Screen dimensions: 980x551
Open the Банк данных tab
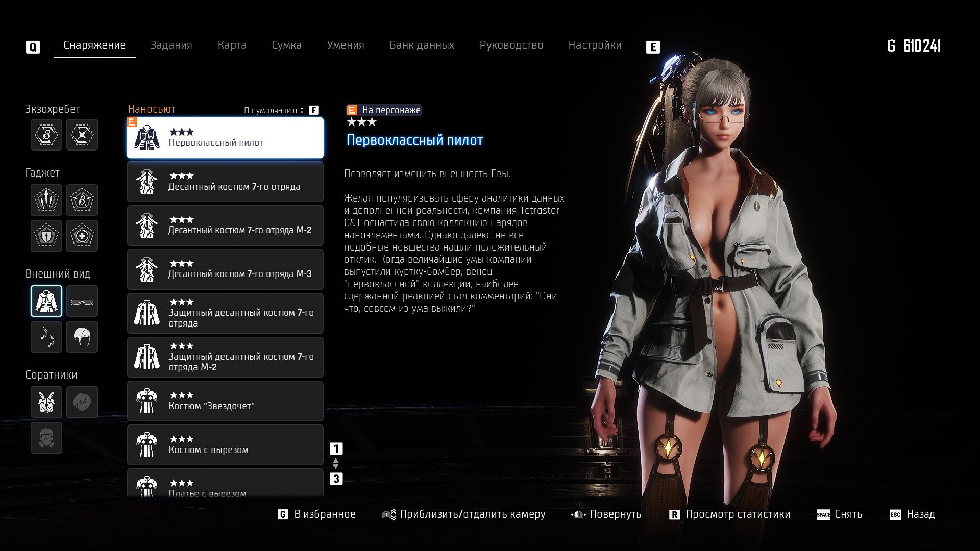coord(422,45)
